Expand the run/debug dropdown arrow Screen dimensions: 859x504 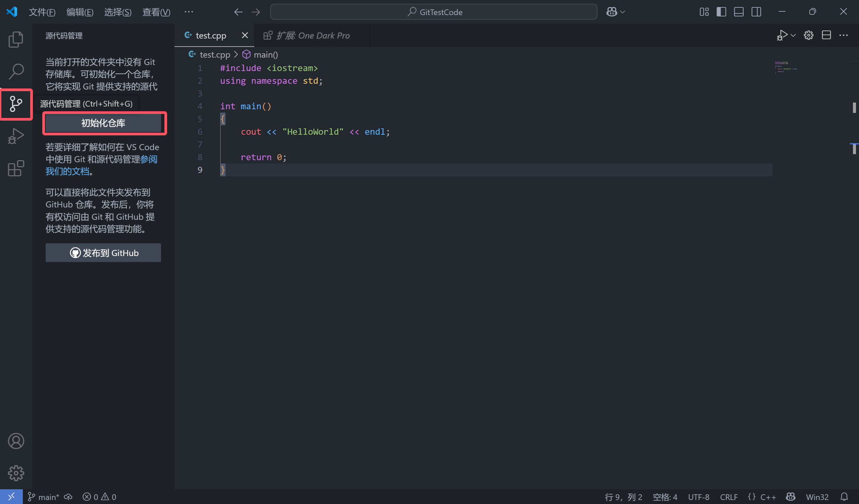pyautogui.click(x=793, y=35)
